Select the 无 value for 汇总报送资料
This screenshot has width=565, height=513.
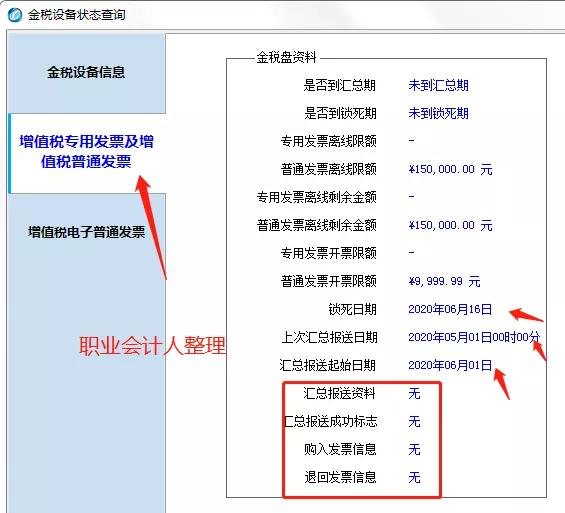click(x=414, y=393)
